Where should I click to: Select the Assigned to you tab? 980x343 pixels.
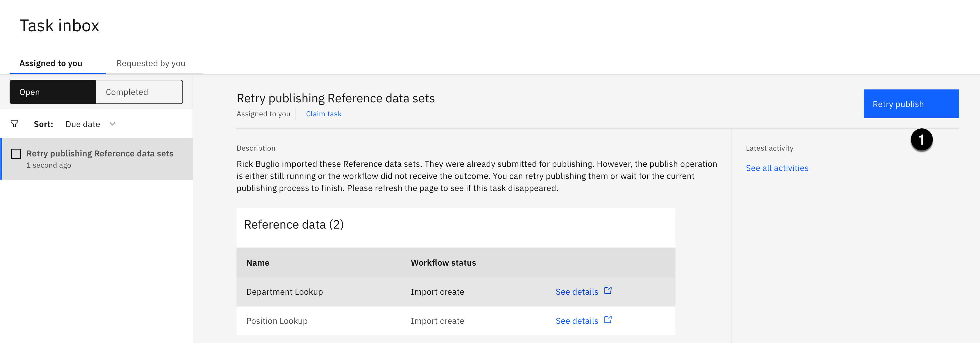click(50, 63)
